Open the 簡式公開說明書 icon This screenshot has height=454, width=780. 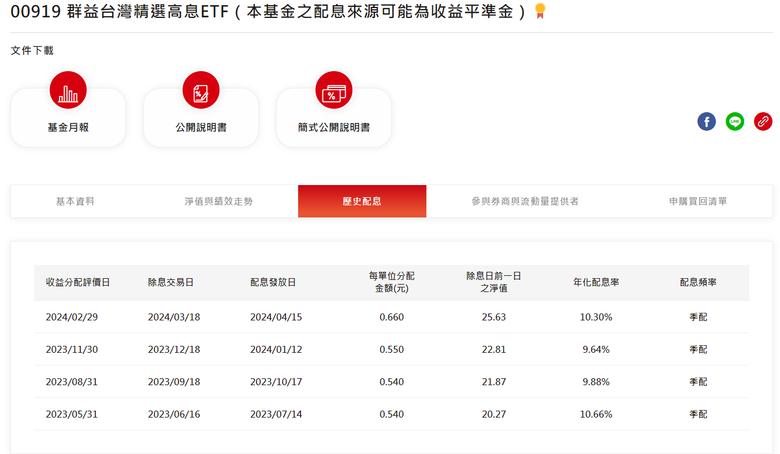pyautogui.click(x=334, y=90)
